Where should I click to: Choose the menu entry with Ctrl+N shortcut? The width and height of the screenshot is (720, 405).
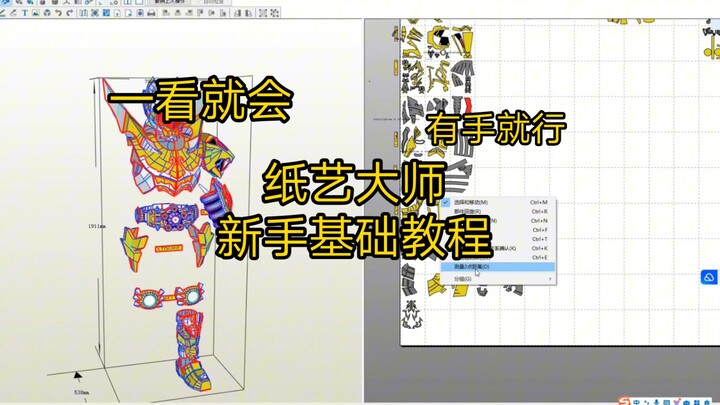coord(497,220)
